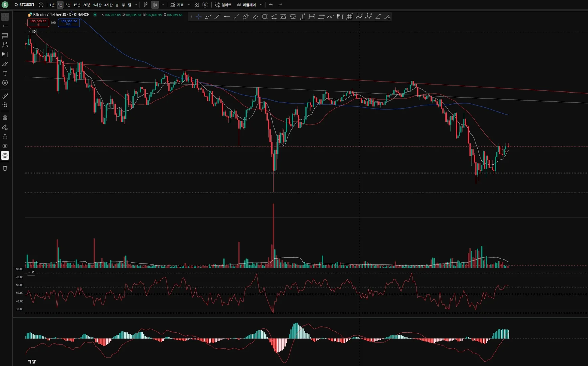Screen dimensions: 588x366
Task: Toggle stay-in-drawing-mode pencil lock
Action: point(5,127)
